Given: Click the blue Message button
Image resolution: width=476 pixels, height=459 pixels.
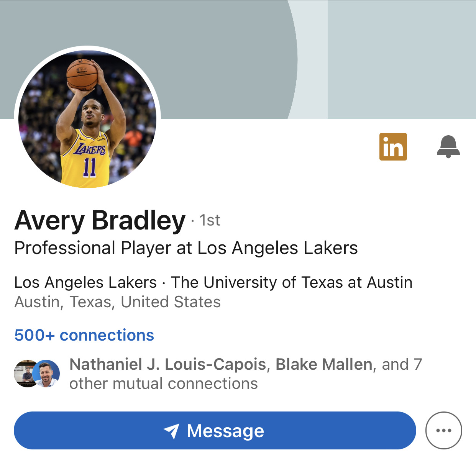Looking at the screenshot, I should pyautogui.click(x=215, y=430).
